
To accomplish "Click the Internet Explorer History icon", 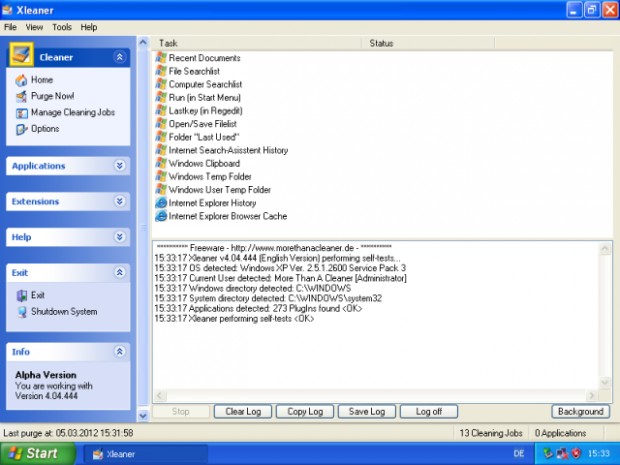I will (x=161, y=203).
